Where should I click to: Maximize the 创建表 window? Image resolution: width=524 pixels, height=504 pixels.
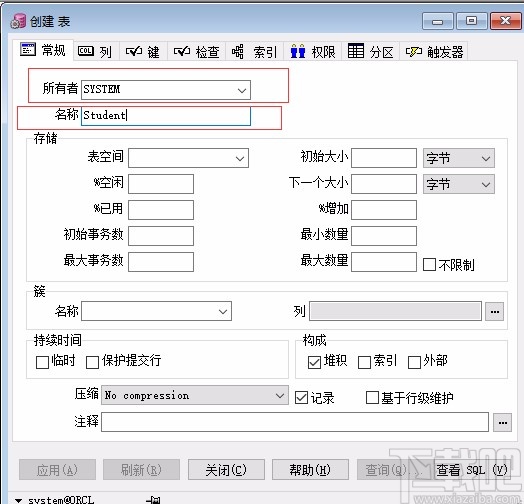click(472, 21)
